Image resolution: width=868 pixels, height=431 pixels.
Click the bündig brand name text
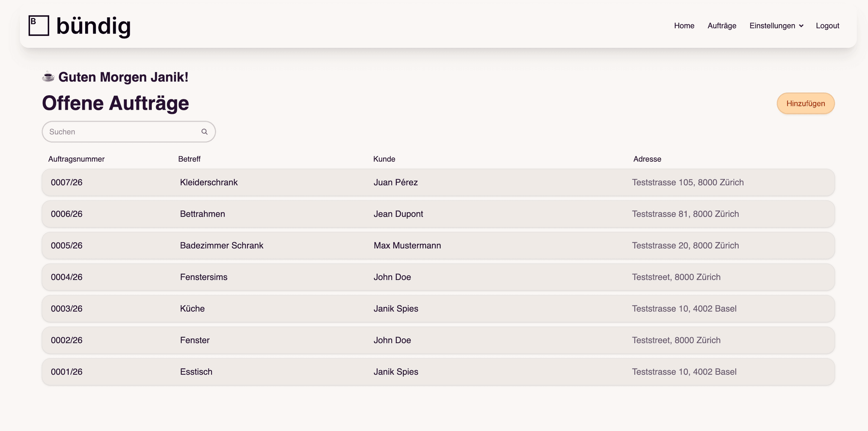[93, 26]
